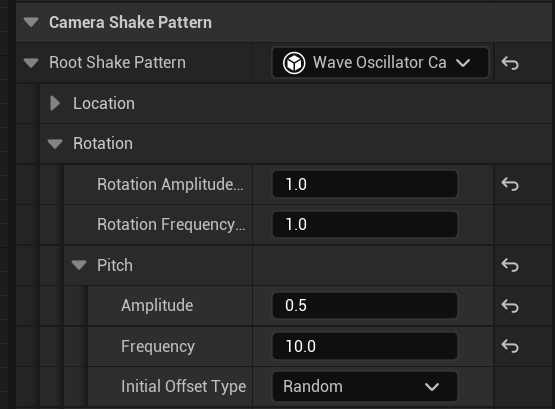Click the cube class icon in Root Shake Pattern
The height and width of the screenshot is (409, 555).
pyautogui.click(x=294, y=63)
